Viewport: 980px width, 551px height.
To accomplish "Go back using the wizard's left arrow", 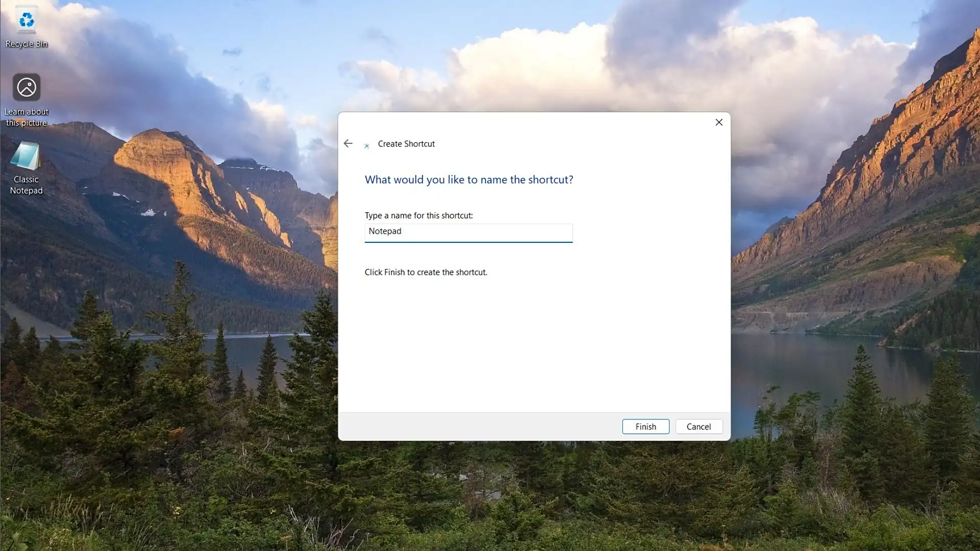I will click(348, 144).
